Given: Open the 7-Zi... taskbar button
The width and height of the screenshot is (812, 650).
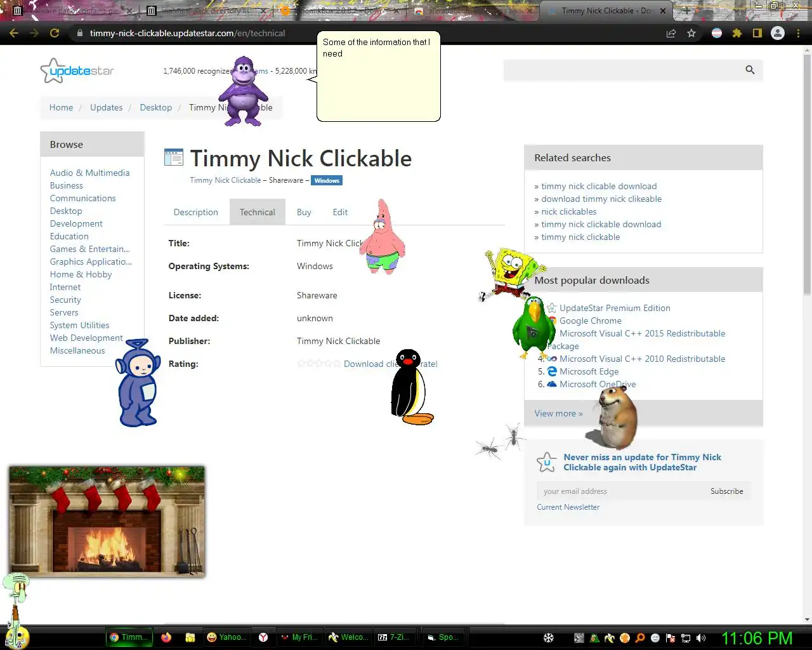Looking at the screenshot, I should pos(393,637).
